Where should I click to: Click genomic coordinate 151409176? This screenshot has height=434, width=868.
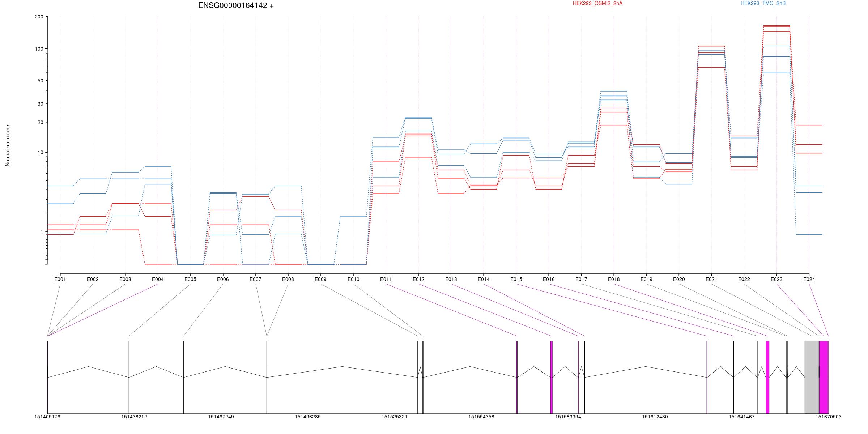pyautogui.click(x=47, y=417)
